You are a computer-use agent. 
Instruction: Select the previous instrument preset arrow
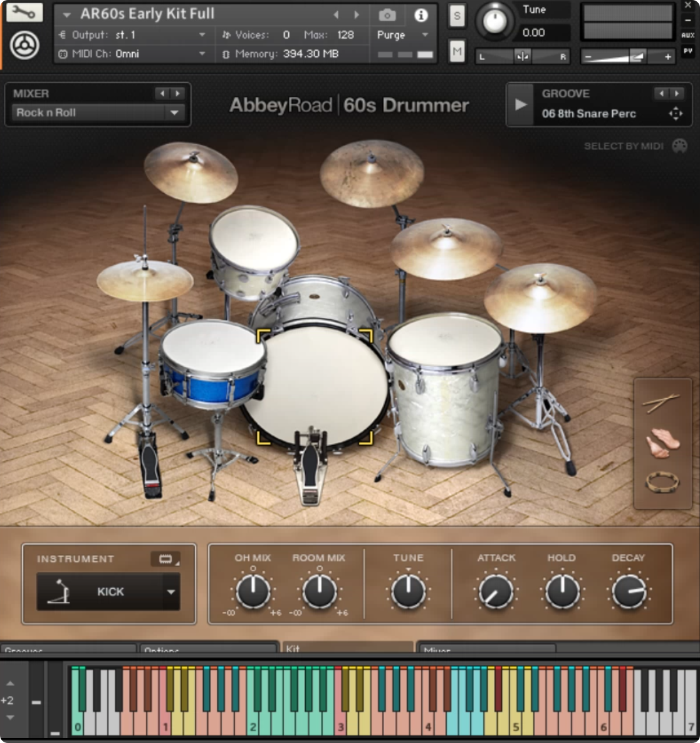[337, 14]
